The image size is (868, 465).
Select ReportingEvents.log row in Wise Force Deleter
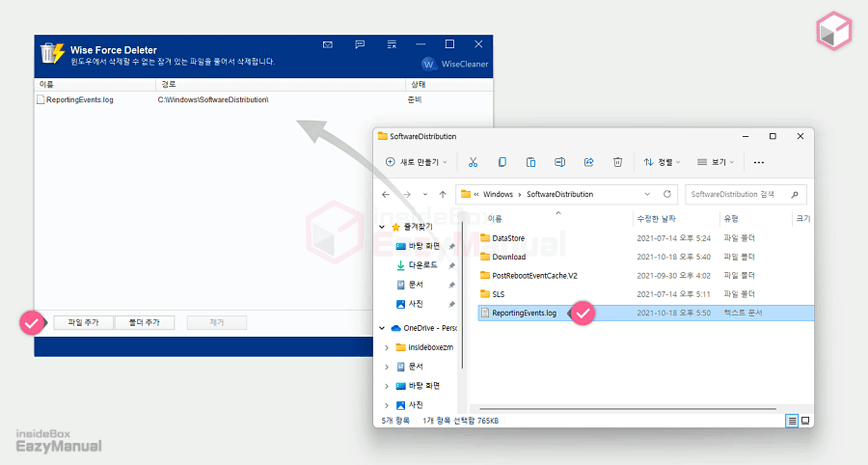click(263, 99)
